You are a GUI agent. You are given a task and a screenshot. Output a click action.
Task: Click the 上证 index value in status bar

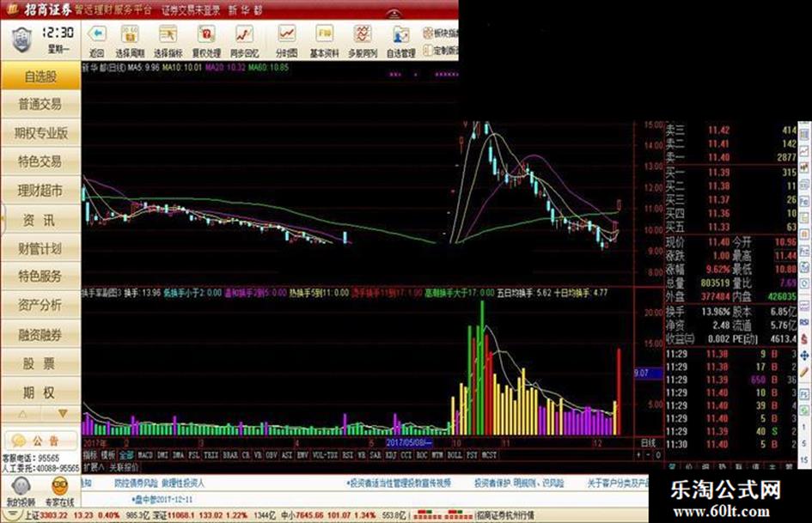coord(54,515)
